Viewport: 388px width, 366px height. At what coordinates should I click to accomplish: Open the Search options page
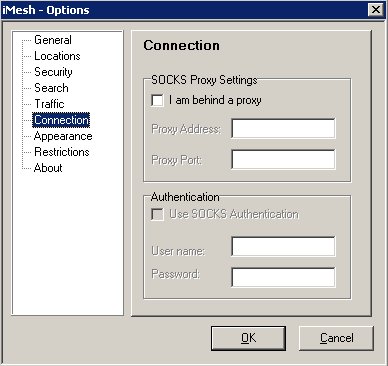pyautogui.click(x=51, y=88)
